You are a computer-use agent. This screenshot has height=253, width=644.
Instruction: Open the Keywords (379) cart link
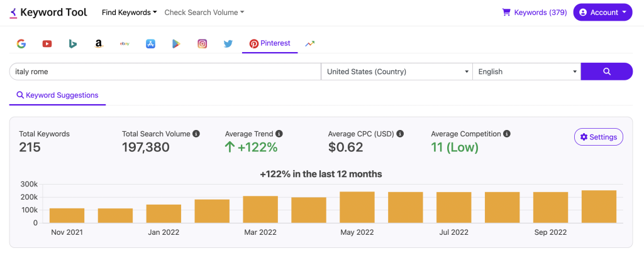(535, 13)
